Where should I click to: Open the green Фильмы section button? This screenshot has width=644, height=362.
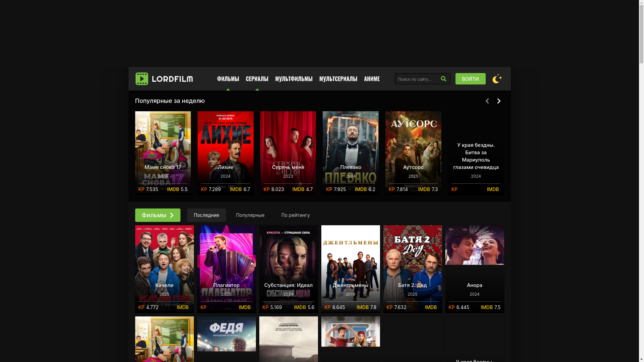tap(158, 215)
